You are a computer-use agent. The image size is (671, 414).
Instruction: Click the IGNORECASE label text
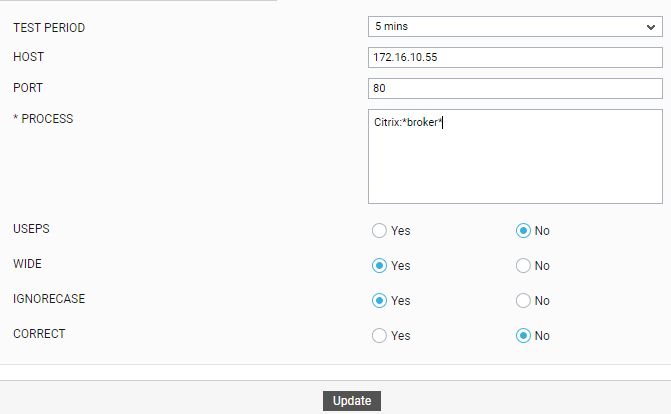click(49, 299)
